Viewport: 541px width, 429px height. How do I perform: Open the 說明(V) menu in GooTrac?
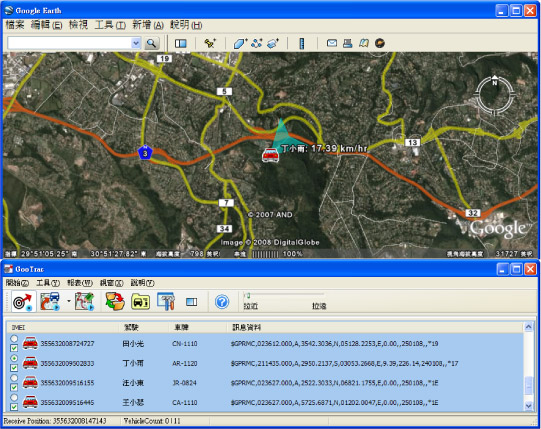click(x=142, y=283)
